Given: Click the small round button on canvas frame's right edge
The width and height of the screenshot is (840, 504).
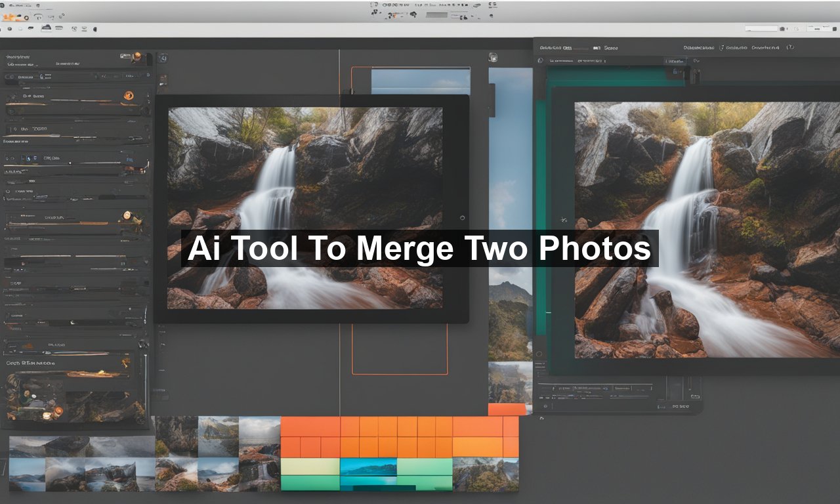Looking at the screenshot, I should (x=463, y=217).
